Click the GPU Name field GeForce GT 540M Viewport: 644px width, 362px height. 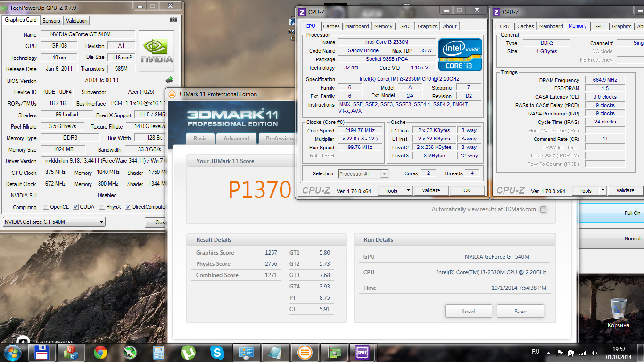(x=88, y=34)
